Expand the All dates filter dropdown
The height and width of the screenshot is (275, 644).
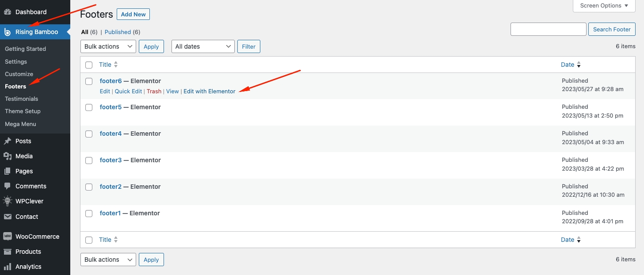click(x=203, y=46)
